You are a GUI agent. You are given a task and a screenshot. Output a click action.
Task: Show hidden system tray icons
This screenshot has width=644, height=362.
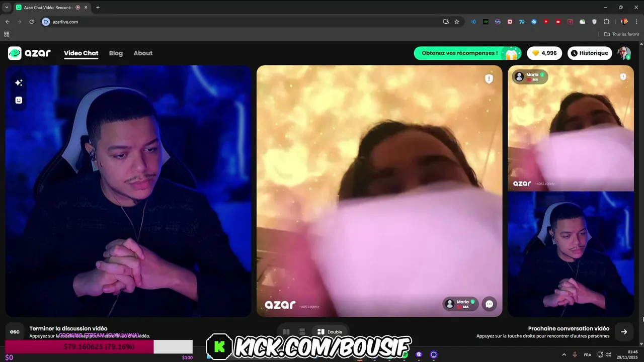tap(563, 354)
